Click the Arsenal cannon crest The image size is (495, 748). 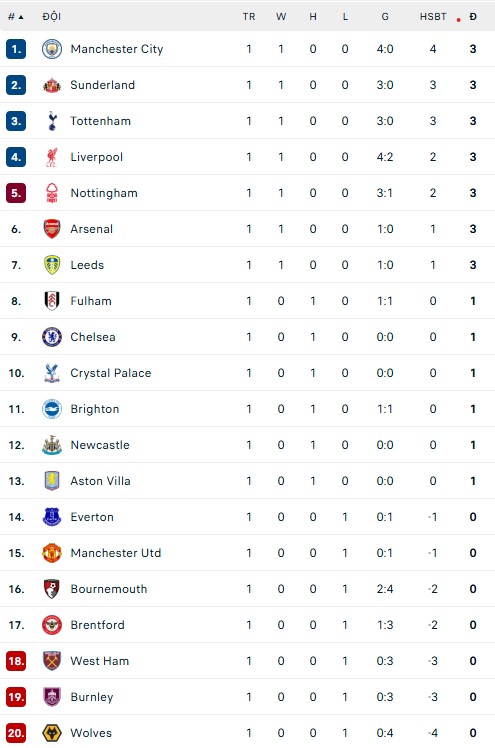click(52, 229)
